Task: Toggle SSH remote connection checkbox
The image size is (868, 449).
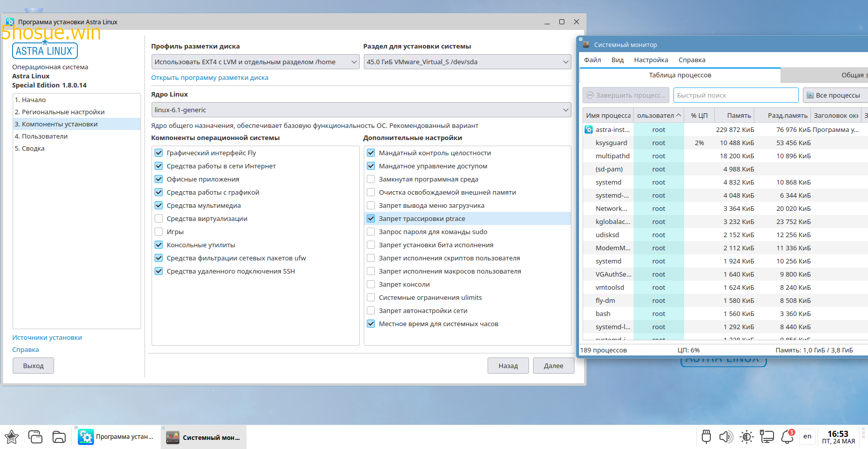Action: [x=159, y=271]
